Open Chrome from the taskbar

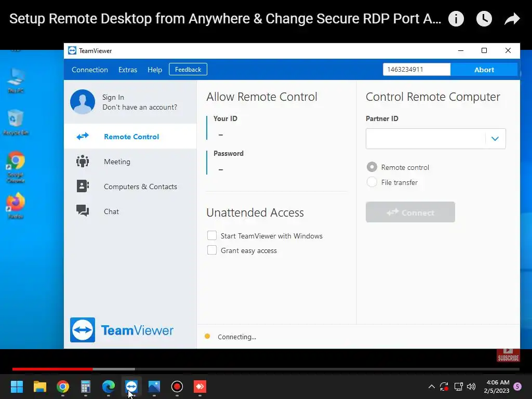63,387
